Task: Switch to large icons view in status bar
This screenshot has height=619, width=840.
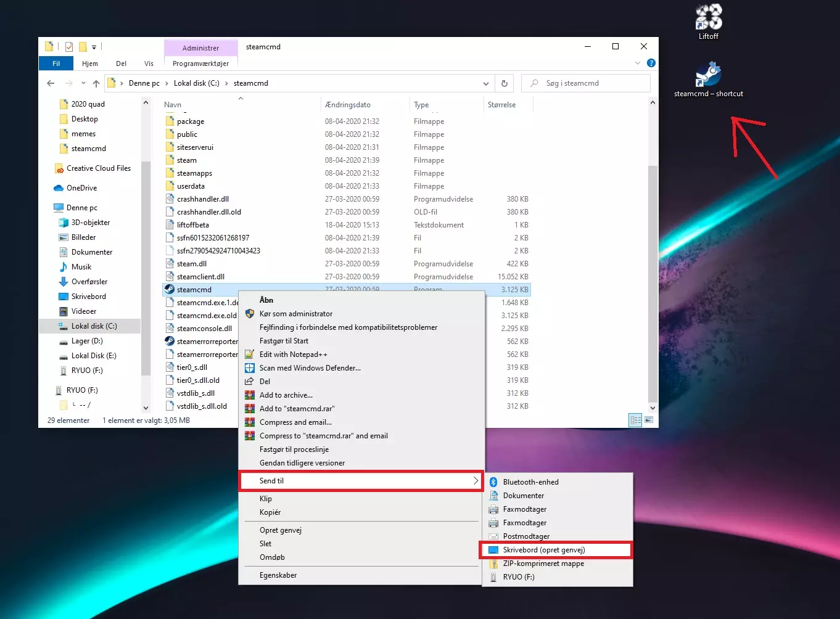Action: tap(648, 420)
